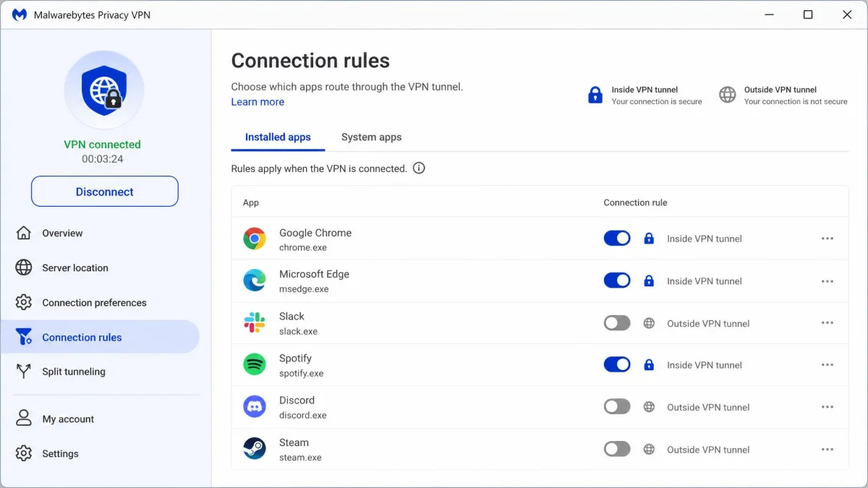868x488 pixels.
Task: Click the Spotify app icon
Action: click(x=255, y=364)
